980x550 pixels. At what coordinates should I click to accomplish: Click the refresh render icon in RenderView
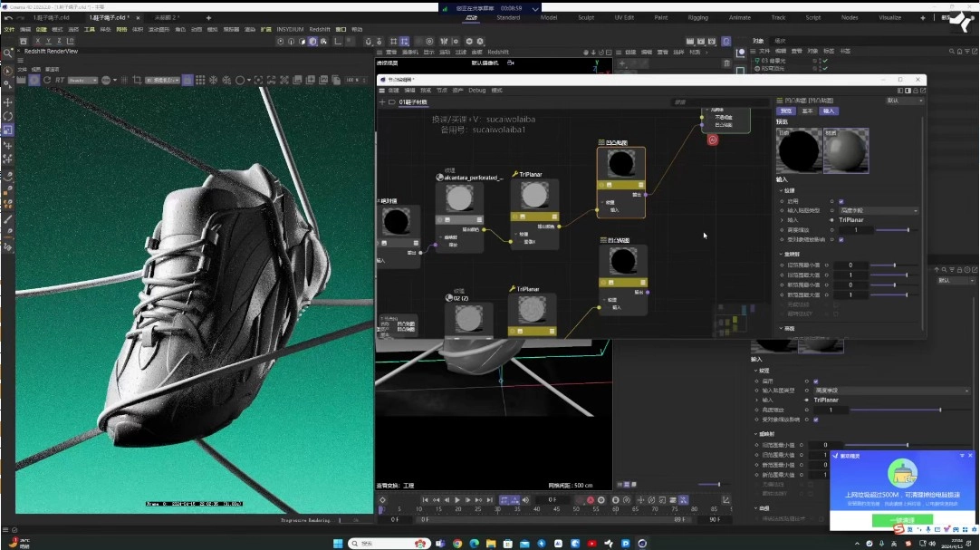pos(47,80)
